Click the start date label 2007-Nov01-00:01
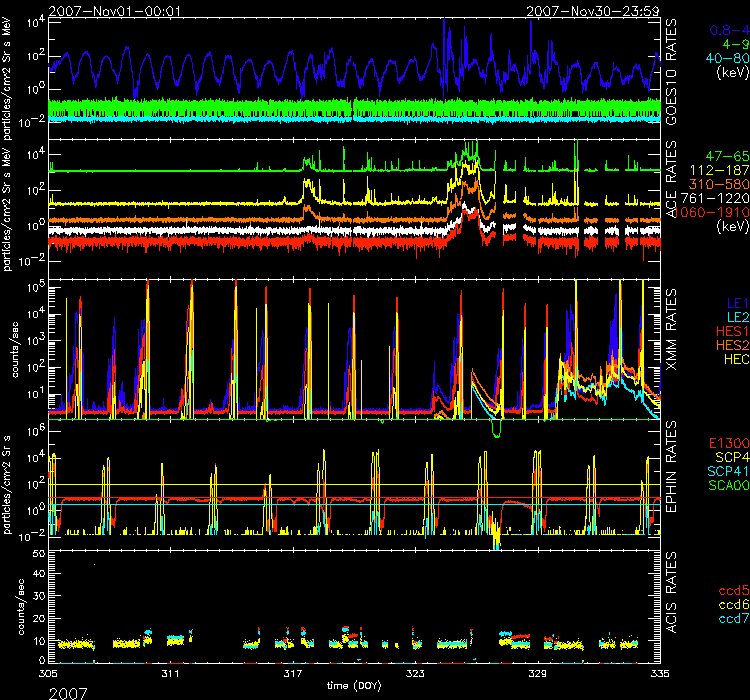 (x=115, y=11)
